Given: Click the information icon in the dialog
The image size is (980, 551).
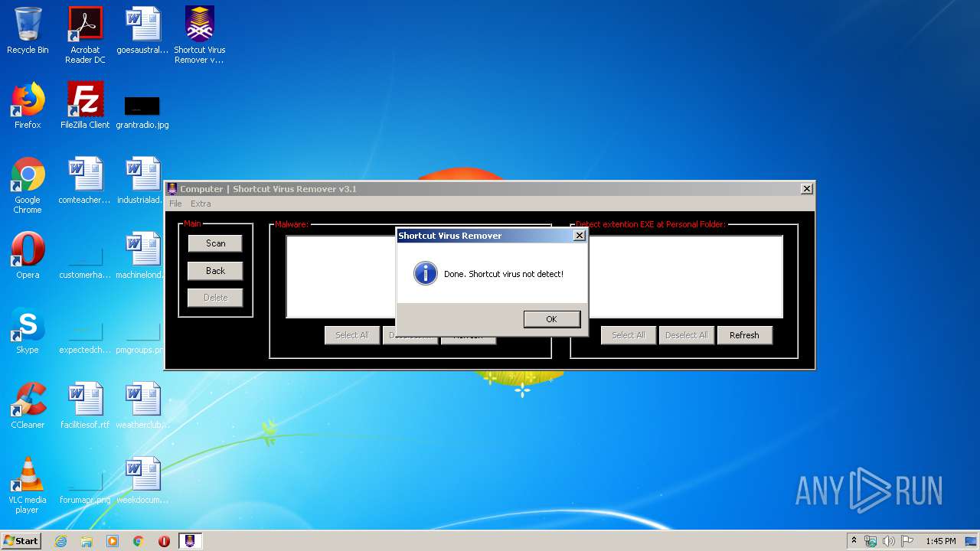Looking at the screenshot, I should (425, 273).
